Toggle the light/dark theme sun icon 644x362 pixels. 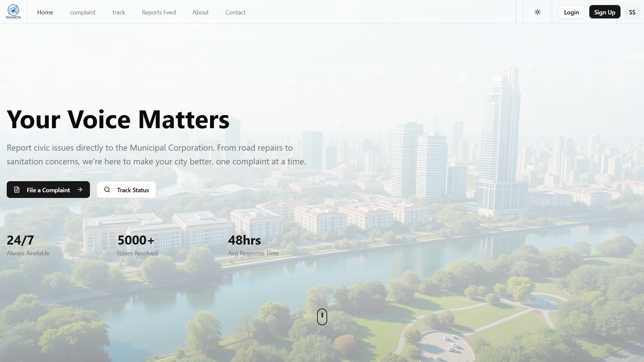[537, 12]
